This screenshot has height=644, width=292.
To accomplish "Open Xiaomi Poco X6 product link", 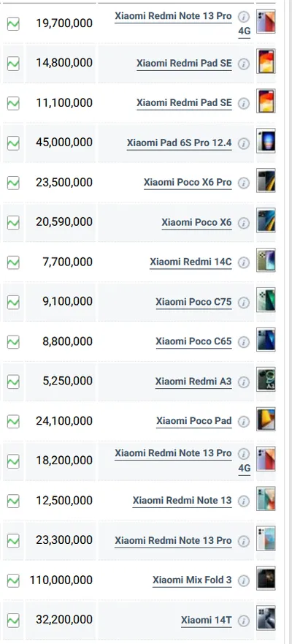I will click(x=196, y=222).
